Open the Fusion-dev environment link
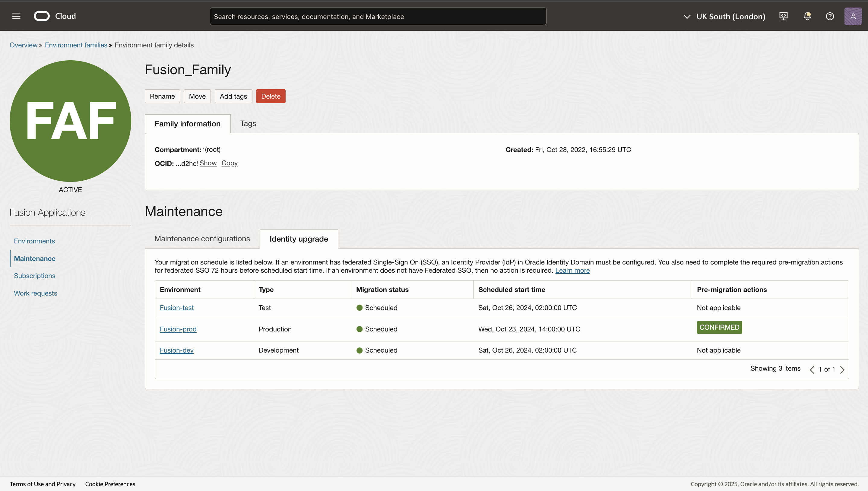868x491 pixels. [176, 350]
